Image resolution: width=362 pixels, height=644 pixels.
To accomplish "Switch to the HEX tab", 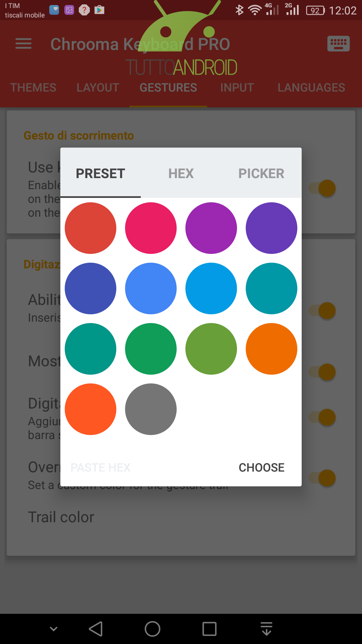I will point(181,173).
